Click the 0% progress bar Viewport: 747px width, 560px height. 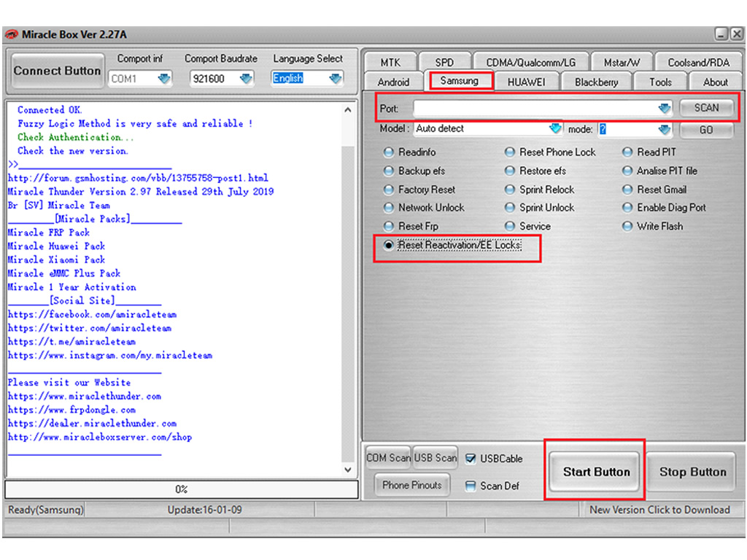pyautogui.click(x=182, y=489)
